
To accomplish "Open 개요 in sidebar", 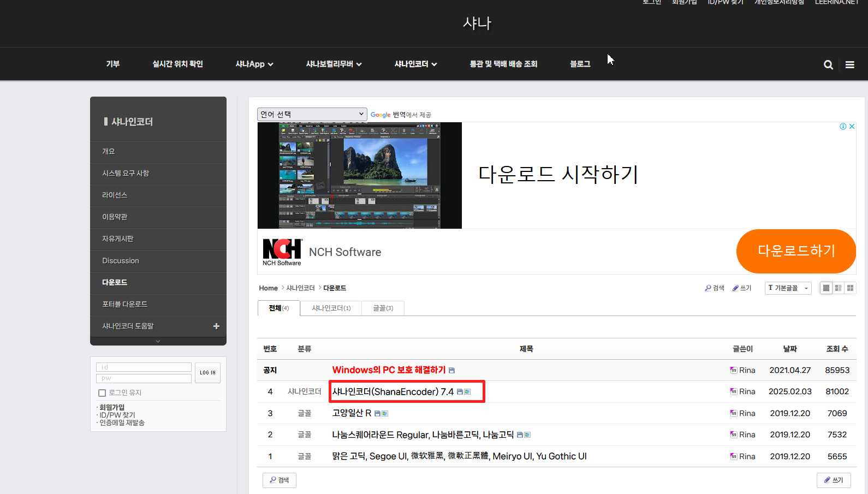I will pyautogui.click(x=158, y=151).
